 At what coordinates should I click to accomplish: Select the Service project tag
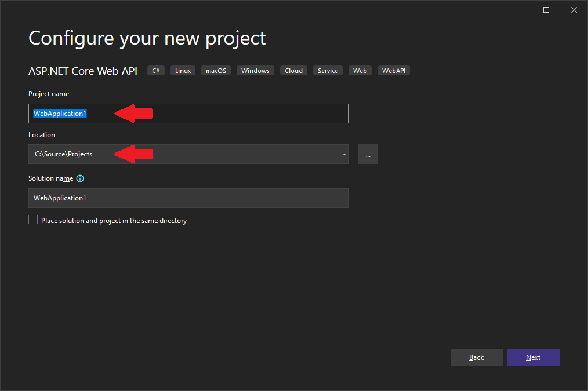[328, 70]
